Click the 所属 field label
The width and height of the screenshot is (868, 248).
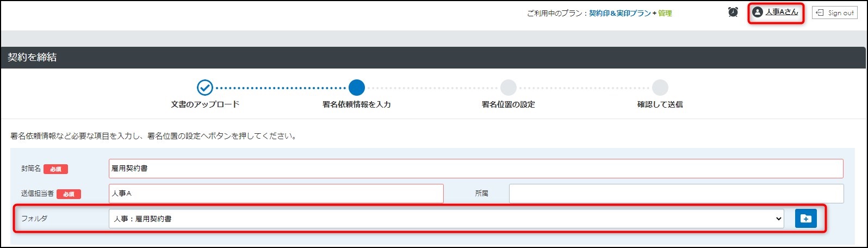tap(482, 194)
